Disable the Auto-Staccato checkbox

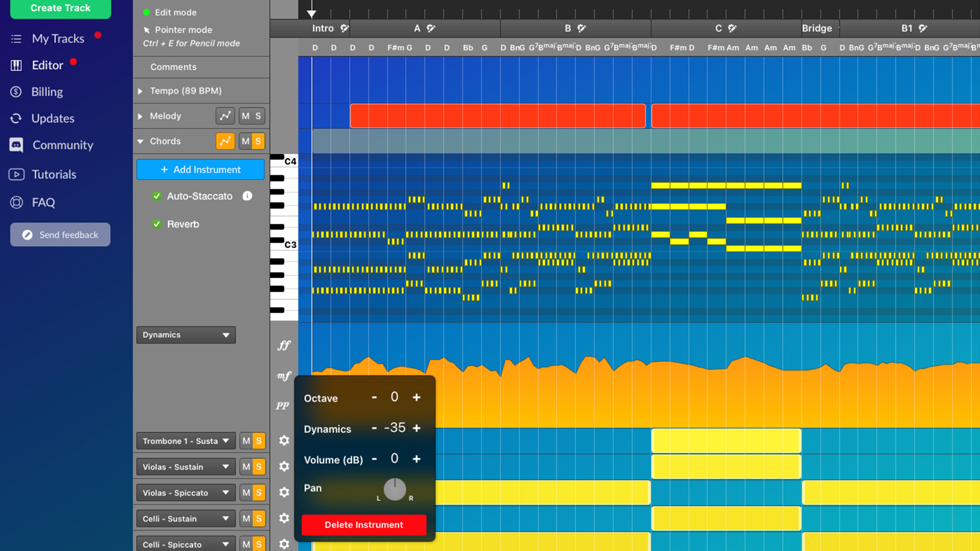click(157, 196)
